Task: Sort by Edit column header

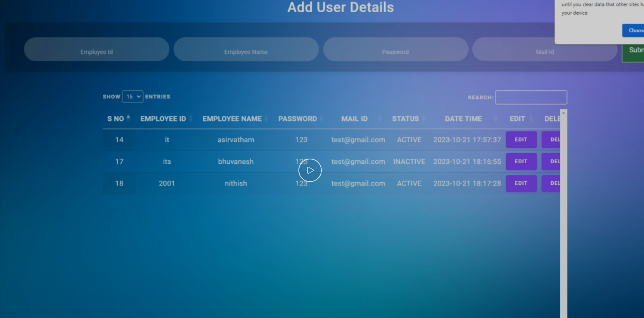Action: pyautogui.click(x=517, y=119)
